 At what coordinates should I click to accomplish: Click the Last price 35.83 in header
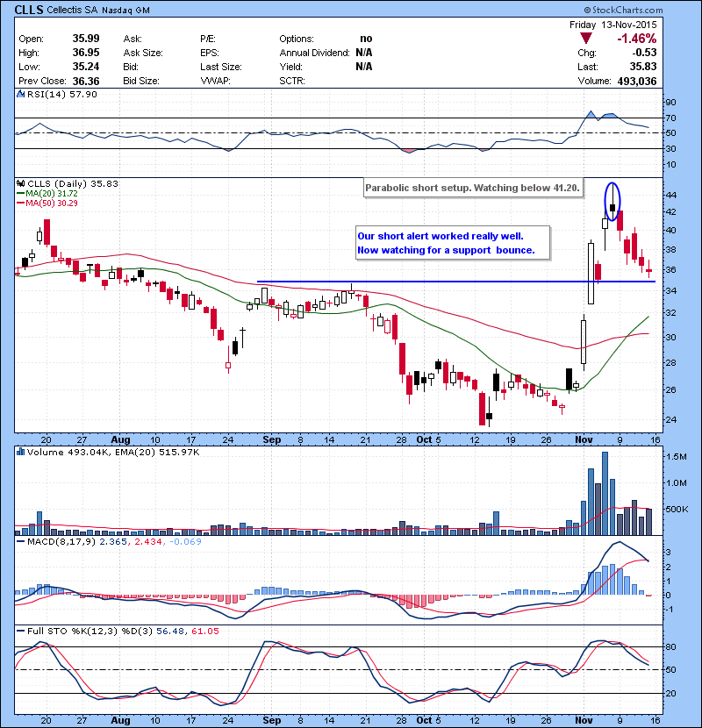pyautogui.click(x=643, y=67)
